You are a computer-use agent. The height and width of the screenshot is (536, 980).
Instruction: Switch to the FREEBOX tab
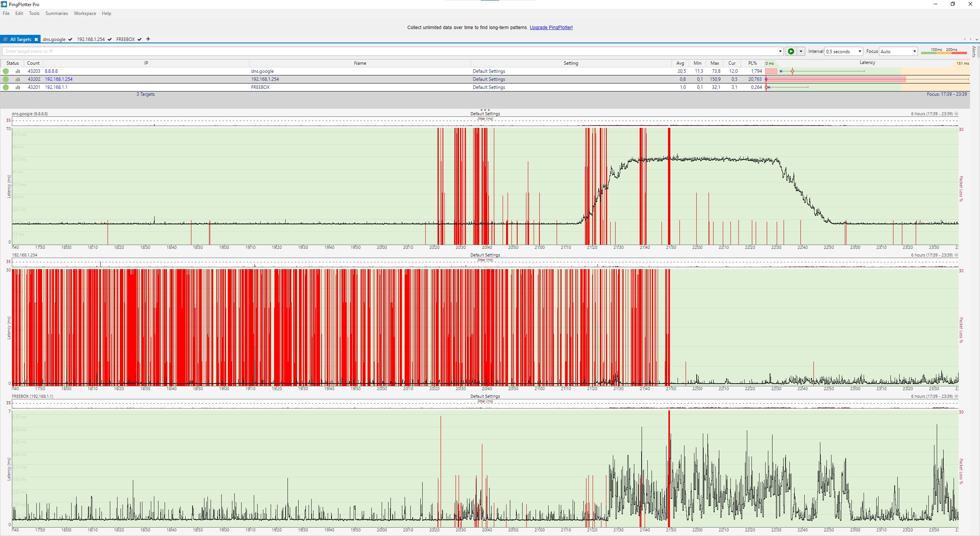[x=126, y=39]
